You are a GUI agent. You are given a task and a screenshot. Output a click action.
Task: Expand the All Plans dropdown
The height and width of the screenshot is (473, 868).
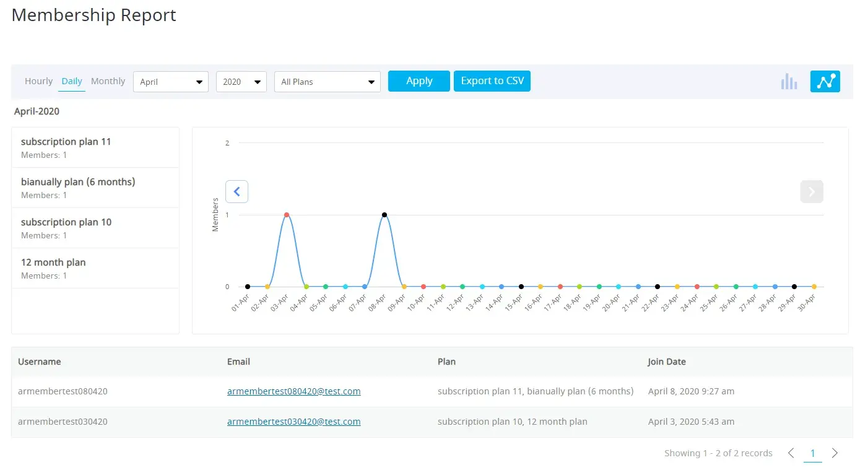point(327,82)
